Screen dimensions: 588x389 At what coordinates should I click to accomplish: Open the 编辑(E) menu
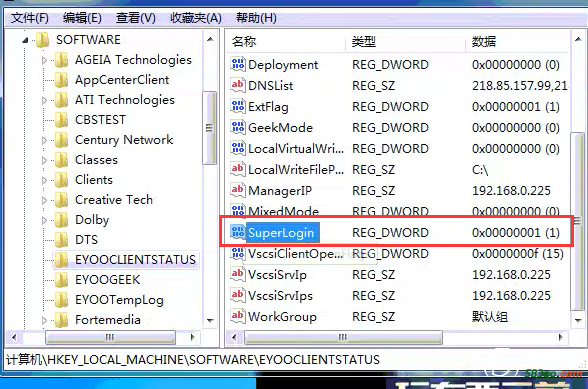[x=82, y=18]
